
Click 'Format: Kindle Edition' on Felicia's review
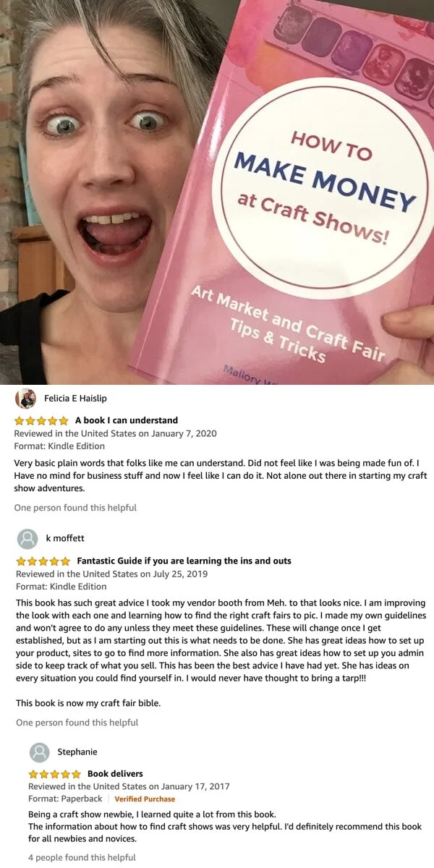pos(60,446)
